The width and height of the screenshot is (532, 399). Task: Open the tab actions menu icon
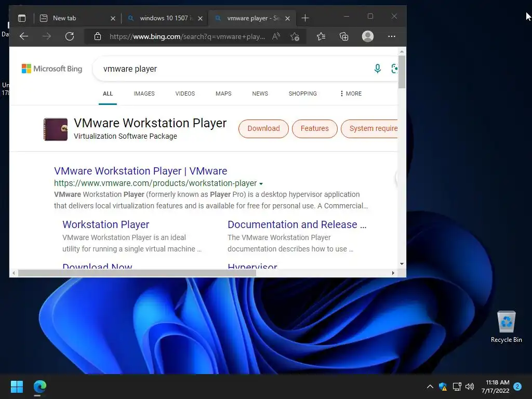pyautogui.click(x=22, y=18)
